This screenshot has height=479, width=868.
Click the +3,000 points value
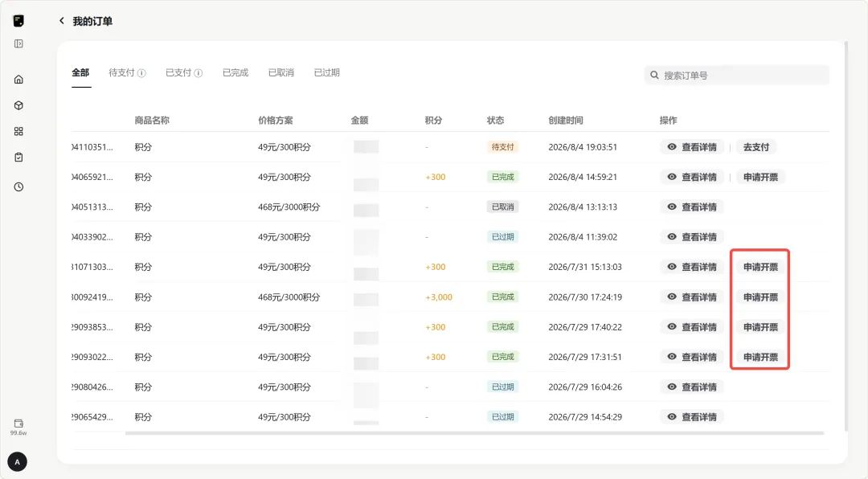tap(439, 297)
